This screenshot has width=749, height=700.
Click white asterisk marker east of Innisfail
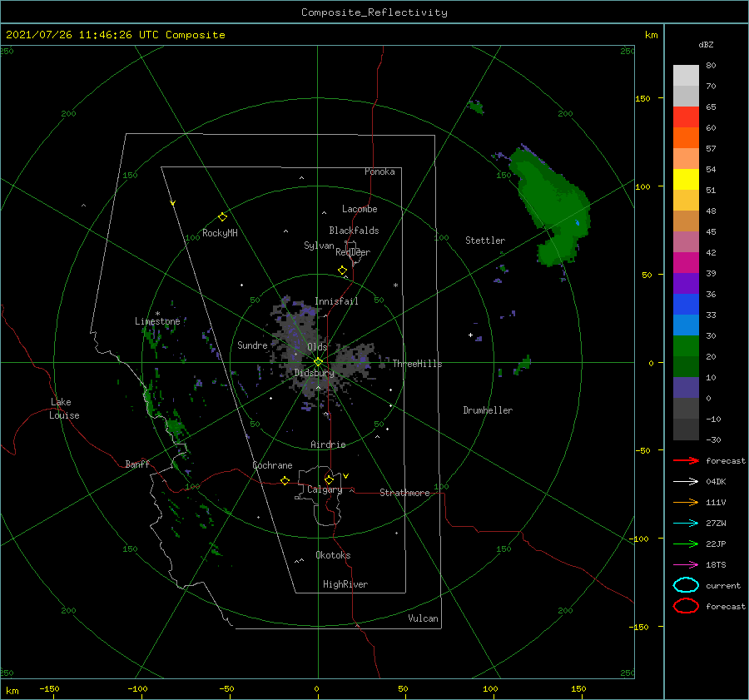pyautogui.click(x=395, y=285)
